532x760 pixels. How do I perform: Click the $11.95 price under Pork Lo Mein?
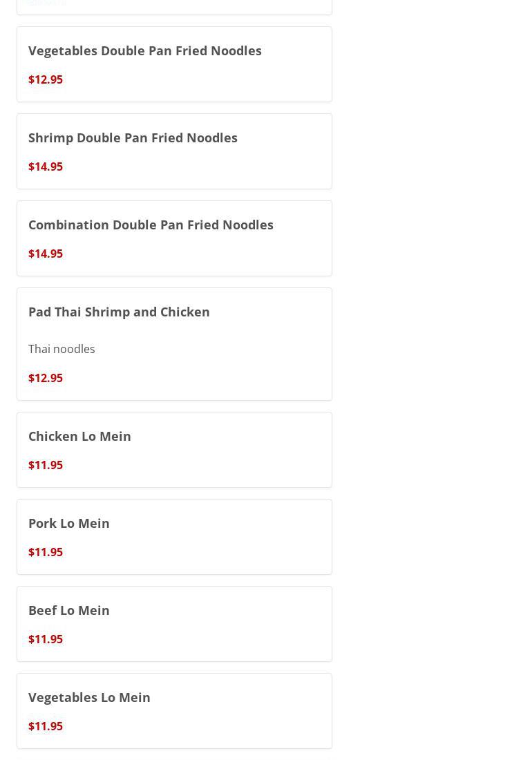(46, 552)
